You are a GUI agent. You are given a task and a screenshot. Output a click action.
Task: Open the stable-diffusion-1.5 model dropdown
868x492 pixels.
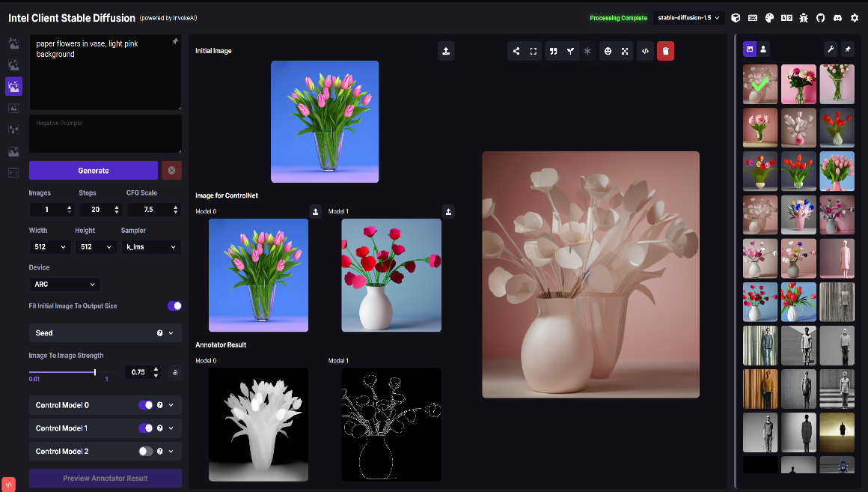click(x=688, y=18)
